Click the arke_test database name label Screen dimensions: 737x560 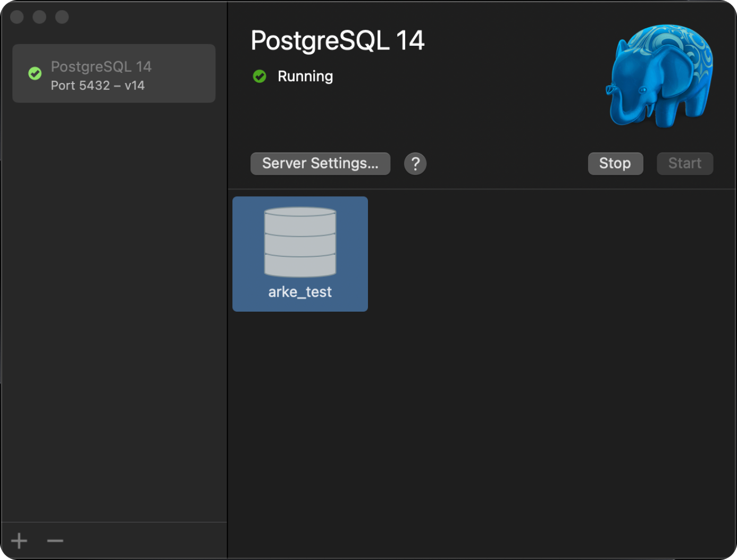click(x=300, y=291)
